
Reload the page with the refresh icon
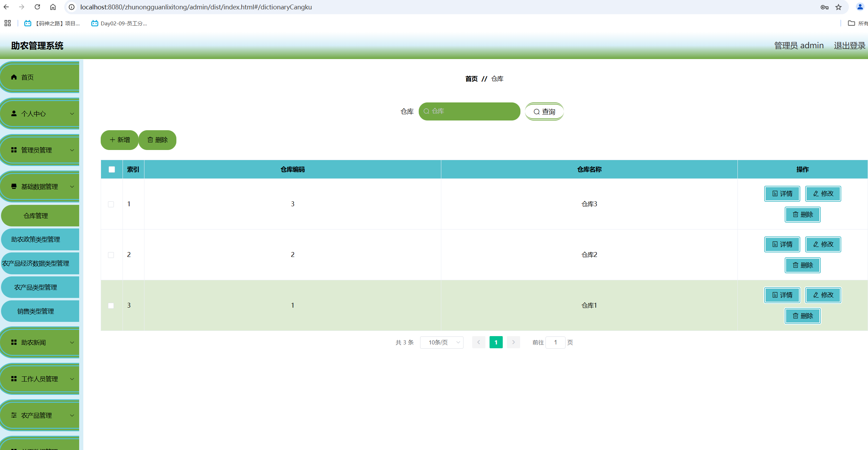[x=37, y=7]
